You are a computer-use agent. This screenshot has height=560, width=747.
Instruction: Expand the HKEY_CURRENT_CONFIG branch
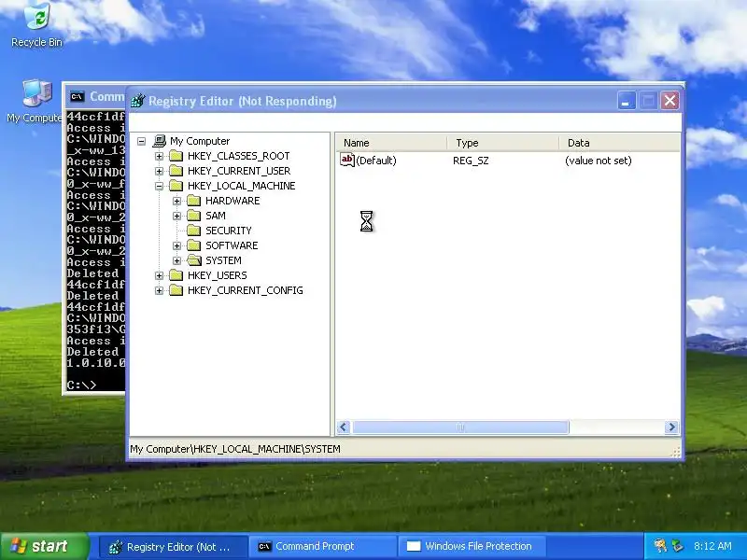pos(159,290)
